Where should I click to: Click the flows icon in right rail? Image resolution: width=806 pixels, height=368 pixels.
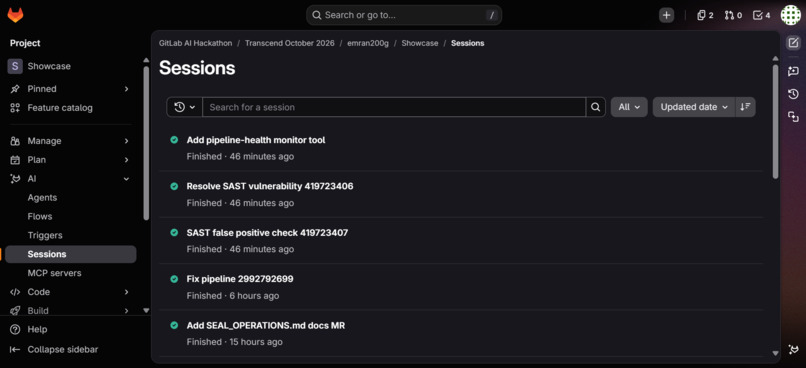pyautogui.click(x=793, y=117)
